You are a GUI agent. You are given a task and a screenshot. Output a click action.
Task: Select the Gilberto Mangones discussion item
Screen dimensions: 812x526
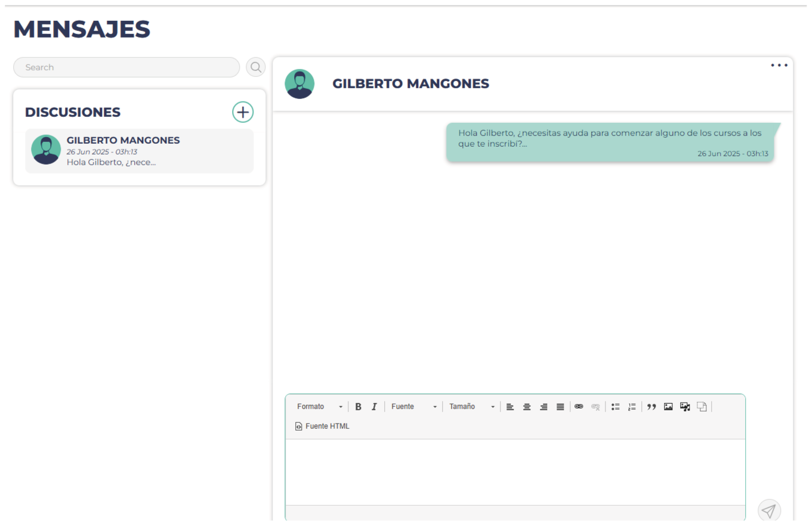[139, 151]
